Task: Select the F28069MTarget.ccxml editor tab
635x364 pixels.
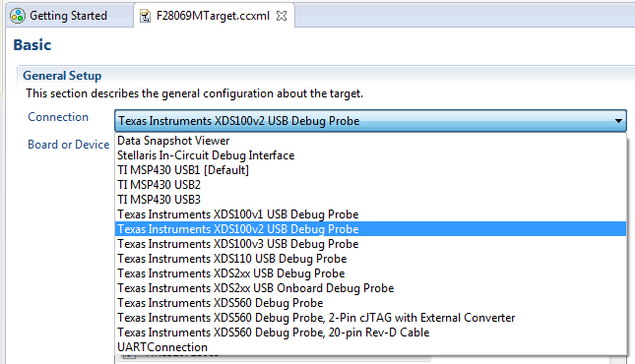Action: 214,15
